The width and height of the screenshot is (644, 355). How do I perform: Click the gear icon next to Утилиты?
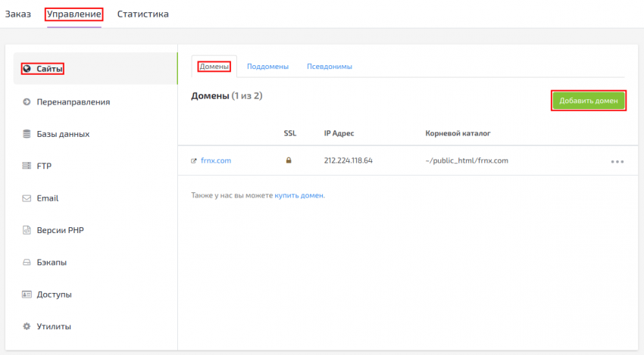click(x=27, y=326)
